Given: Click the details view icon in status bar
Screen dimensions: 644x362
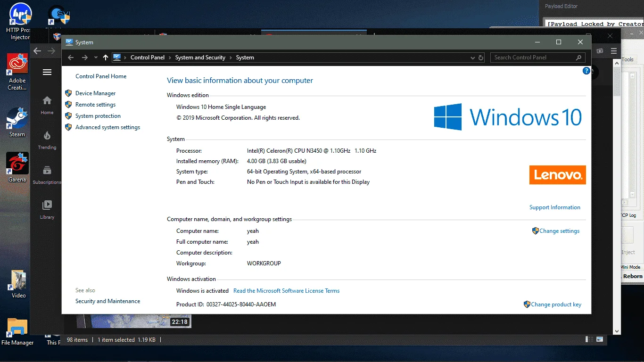Looking at the screenshot, I should tap(589, 339).
